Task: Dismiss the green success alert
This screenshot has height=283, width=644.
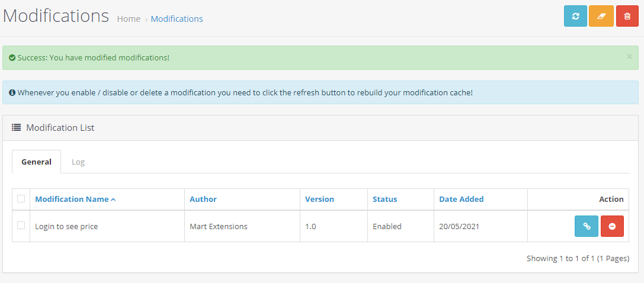Action: coord(629,57)
